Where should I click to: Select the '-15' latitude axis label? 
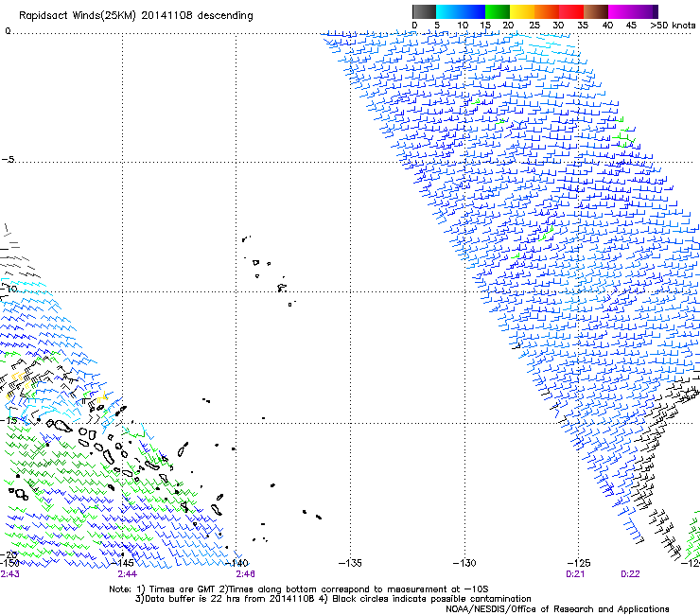(x=9, y=420)
